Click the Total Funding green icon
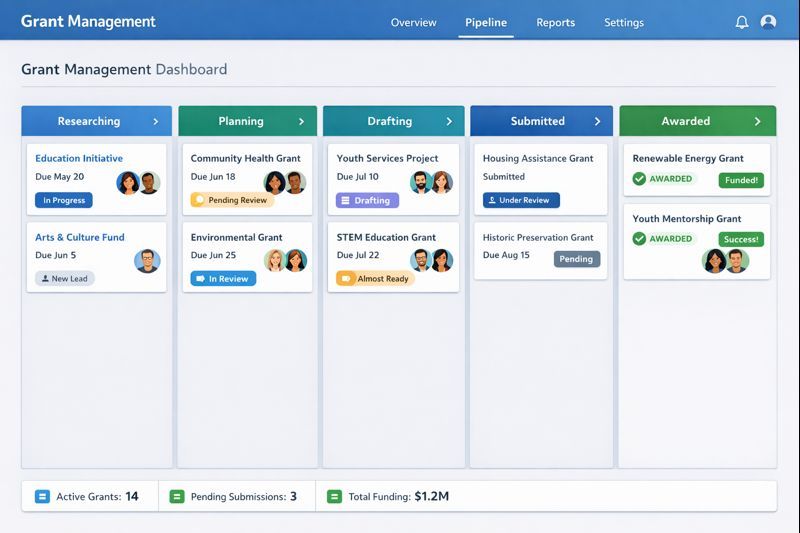 [x=334, y=496]
